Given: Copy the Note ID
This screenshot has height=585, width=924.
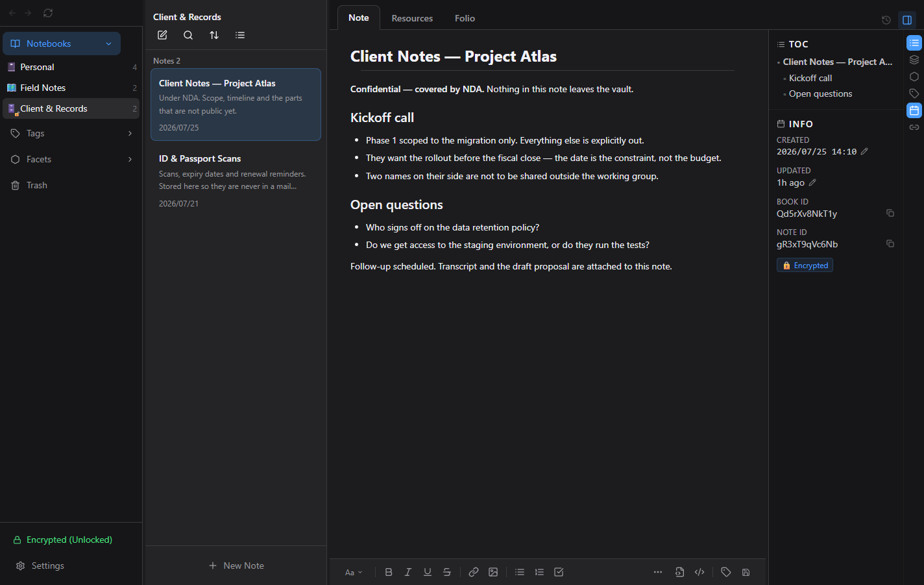Looking at the screenshot, I should point(890,243).
